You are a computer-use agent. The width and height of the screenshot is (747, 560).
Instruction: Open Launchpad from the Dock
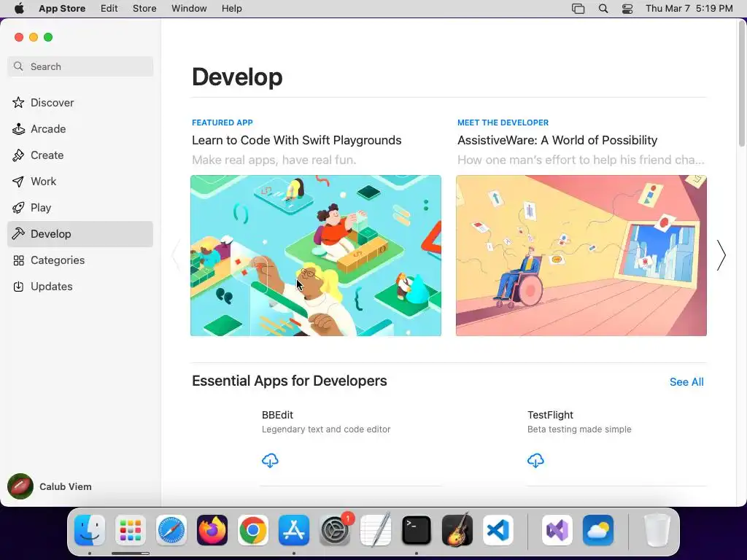(131, 530)
